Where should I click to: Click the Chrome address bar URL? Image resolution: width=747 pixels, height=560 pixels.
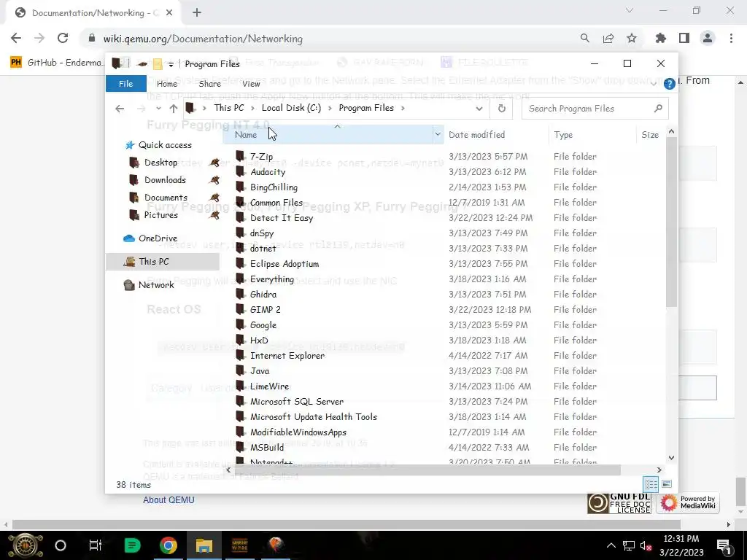[x=203, y=39]
